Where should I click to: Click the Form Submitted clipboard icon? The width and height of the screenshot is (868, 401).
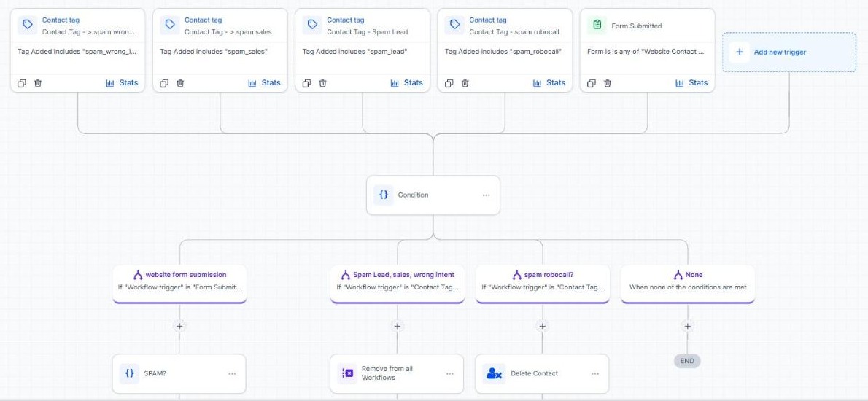(x=597, y=25)
